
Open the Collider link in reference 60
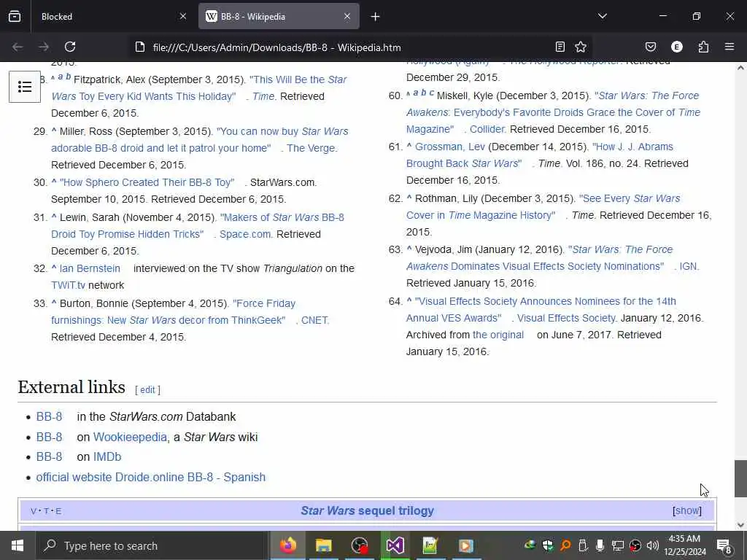[487, 129]
